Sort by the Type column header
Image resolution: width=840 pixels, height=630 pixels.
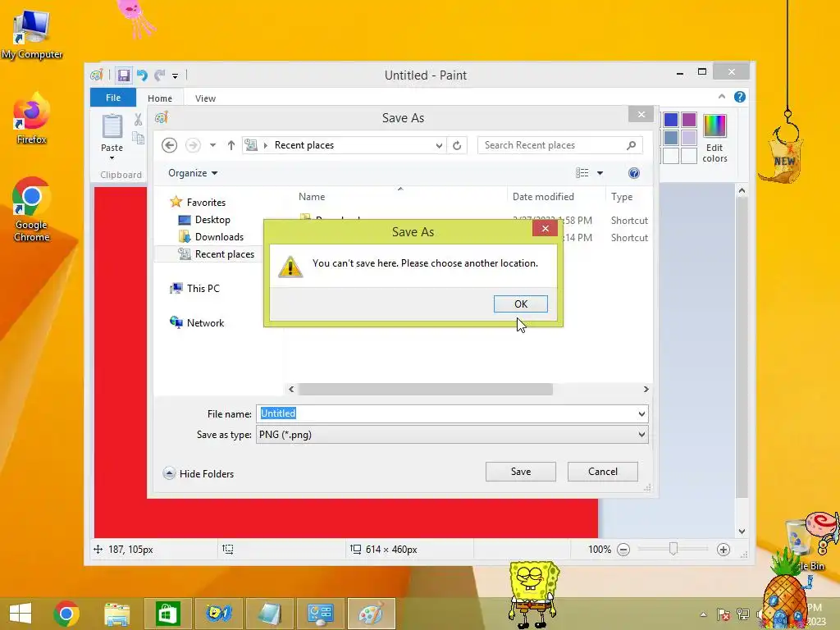coord(622,197)
